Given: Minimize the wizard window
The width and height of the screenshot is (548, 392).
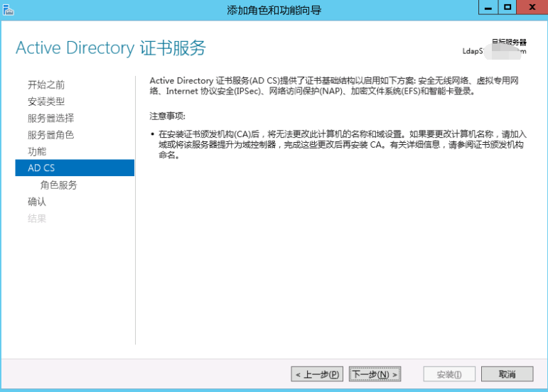Looking at the screenshot, I should [x=488, y=7].
